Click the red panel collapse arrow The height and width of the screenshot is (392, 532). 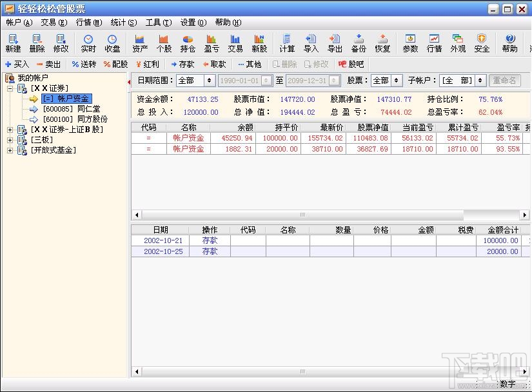pyautogui.click(x=129, y=82)
